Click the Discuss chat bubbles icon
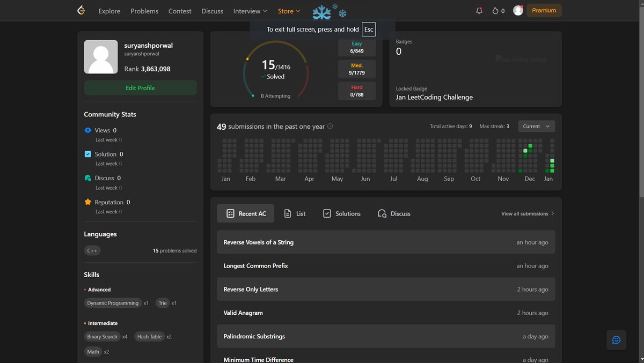 (x=88, y=178)
